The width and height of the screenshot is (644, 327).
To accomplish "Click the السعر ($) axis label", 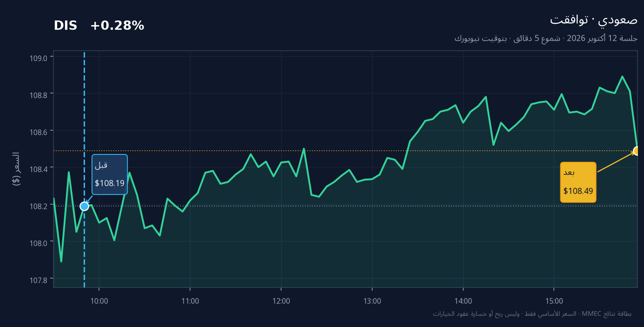I will [16, 169].
